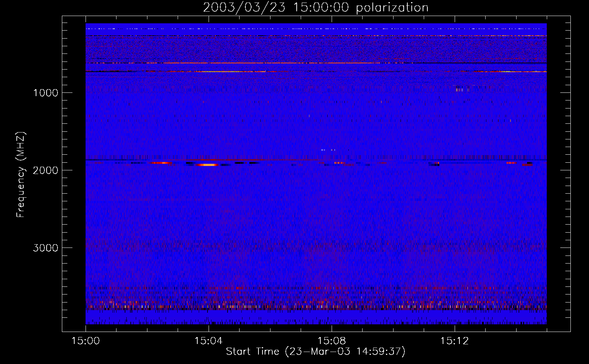Click the '15:12' time axis label

[x=454, y=341]
